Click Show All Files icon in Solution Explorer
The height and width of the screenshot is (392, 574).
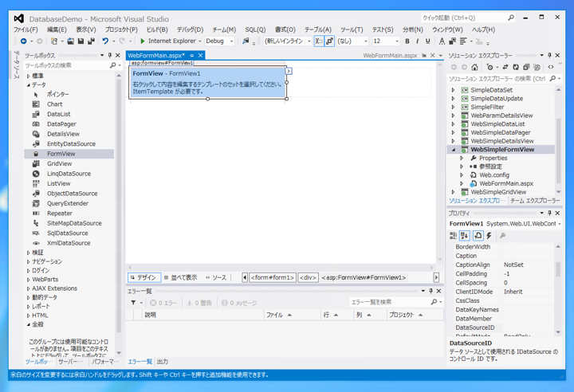click(537, 67)
